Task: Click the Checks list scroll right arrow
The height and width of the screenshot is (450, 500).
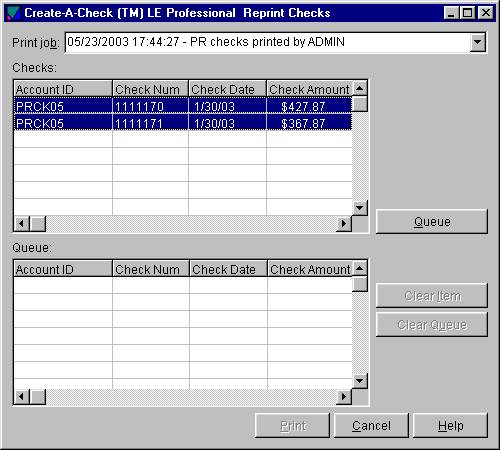Action: pyautogui.click(x=344, y=223)
